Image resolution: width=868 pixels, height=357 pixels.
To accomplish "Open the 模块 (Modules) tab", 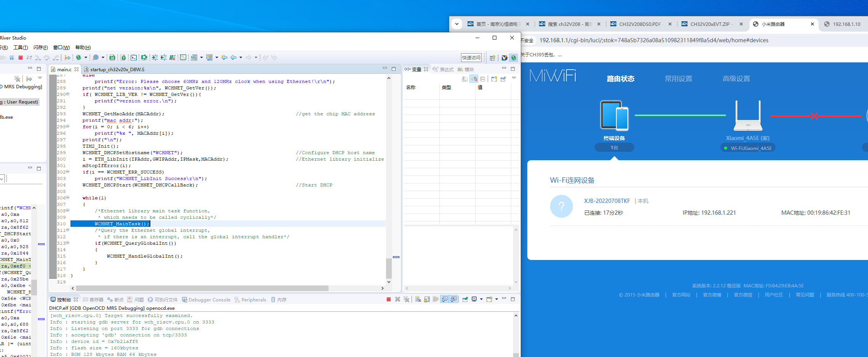I will (466, 69).
